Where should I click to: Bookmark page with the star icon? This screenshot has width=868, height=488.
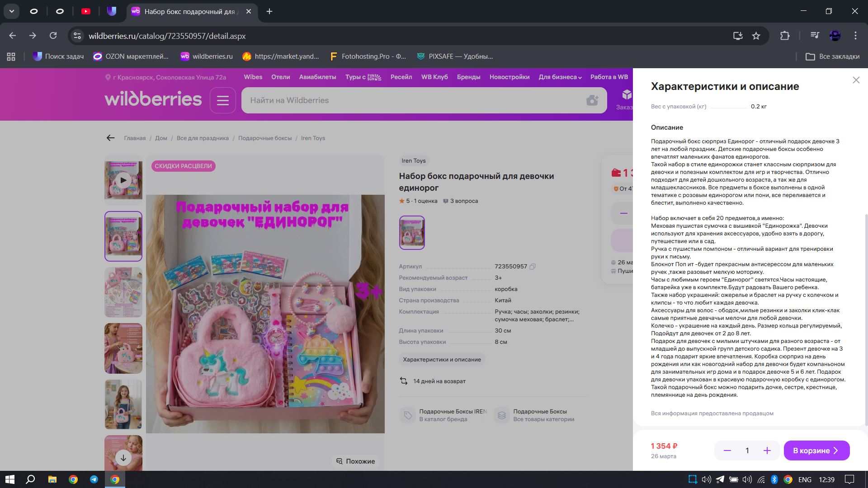point(756,36)
